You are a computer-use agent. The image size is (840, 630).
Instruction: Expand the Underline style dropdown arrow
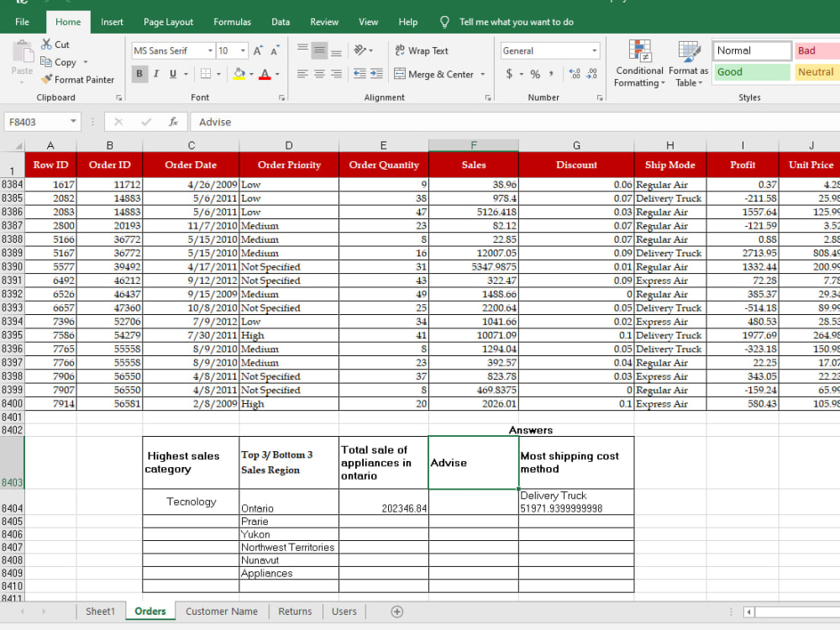[x=186, y=74]
